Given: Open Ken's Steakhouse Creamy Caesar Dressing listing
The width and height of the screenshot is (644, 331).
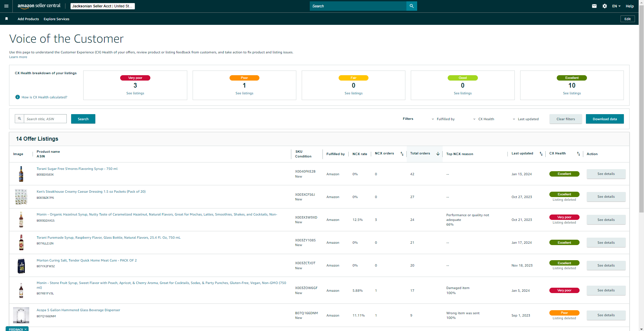Looking at the screenshot, I should 91,192.
